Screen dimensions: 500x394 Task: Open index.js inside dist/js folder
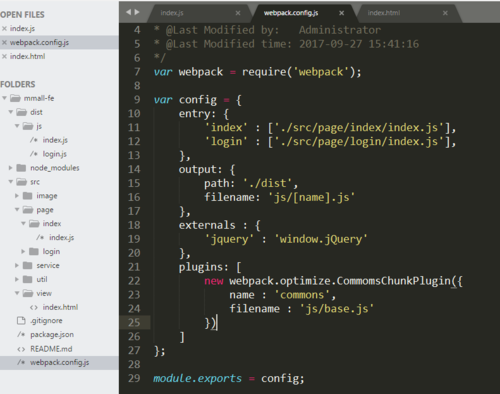pos(55,140)
